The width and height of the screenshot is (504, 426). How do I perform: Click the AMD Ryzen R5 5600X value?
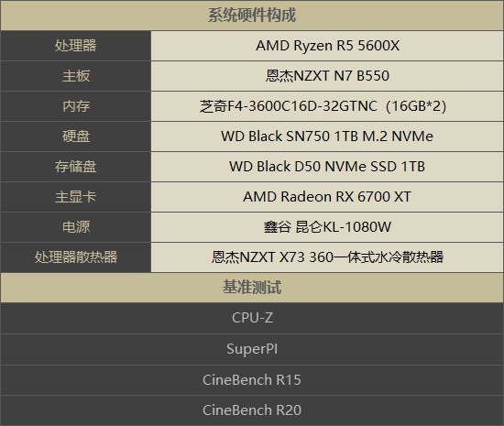[x=327, y=46]
